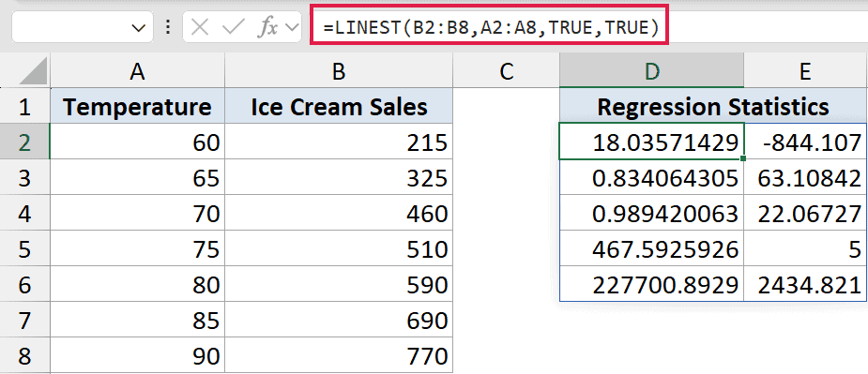Select the sales cell showing 325
This screenshot has height=374, width=868.
coord(339,177)
